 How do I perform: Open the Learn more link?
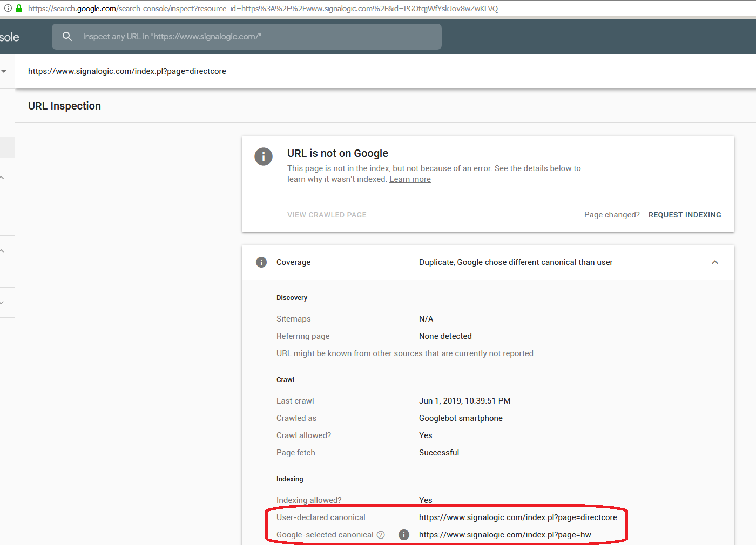point(410,179)
